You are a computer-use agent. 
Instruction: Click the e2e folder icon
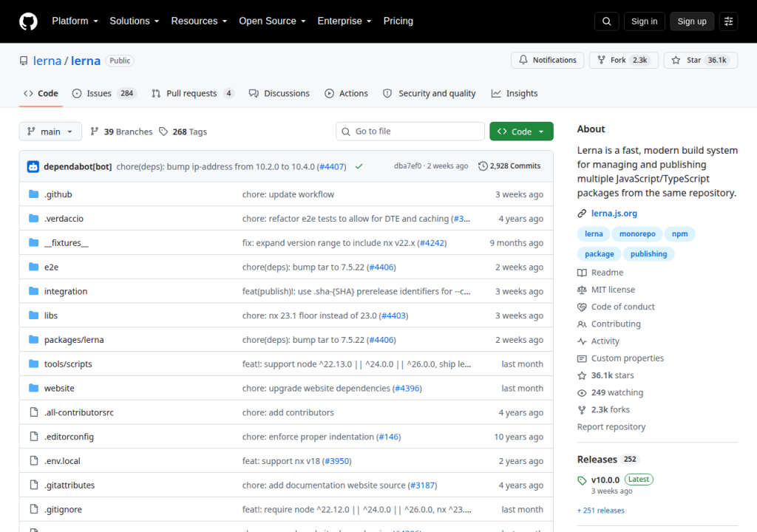click(x=33, y=267)
